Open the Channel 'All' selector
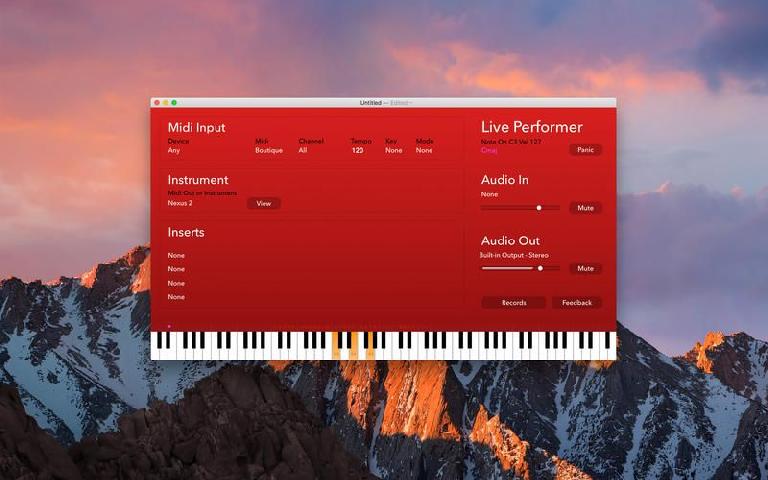This screenshot has height=480, width=768. pyautogui.click(x=303, y=150)
